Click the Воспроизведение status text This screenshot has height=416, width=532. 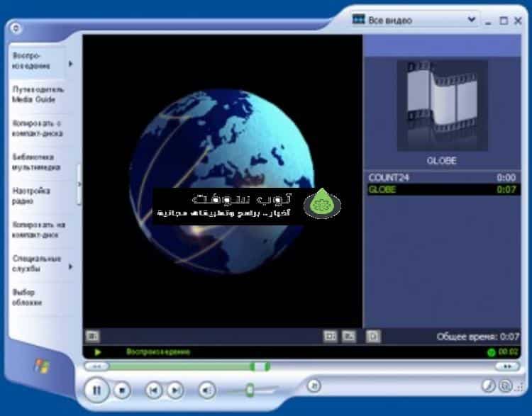coord(158,352)
